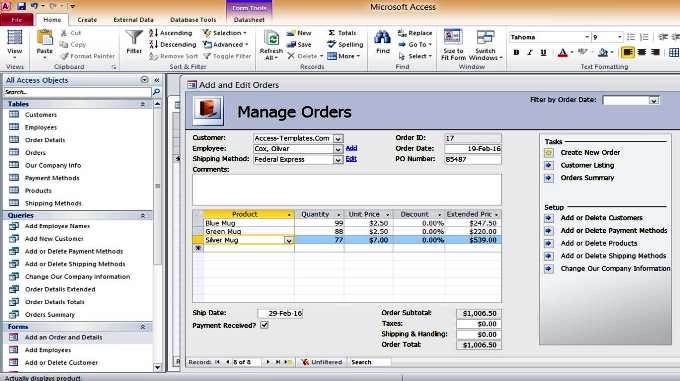680x381 pixels.
Task: Collapse navigation pane shutter button
Action: point(157,80)
